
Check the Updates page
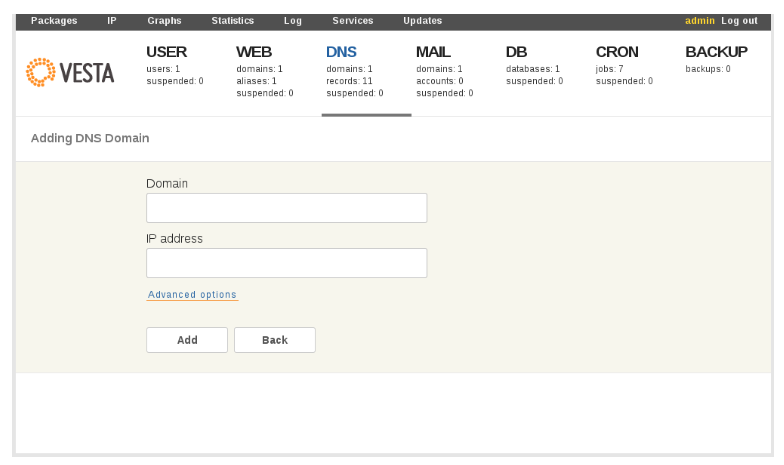click(422, 21)
